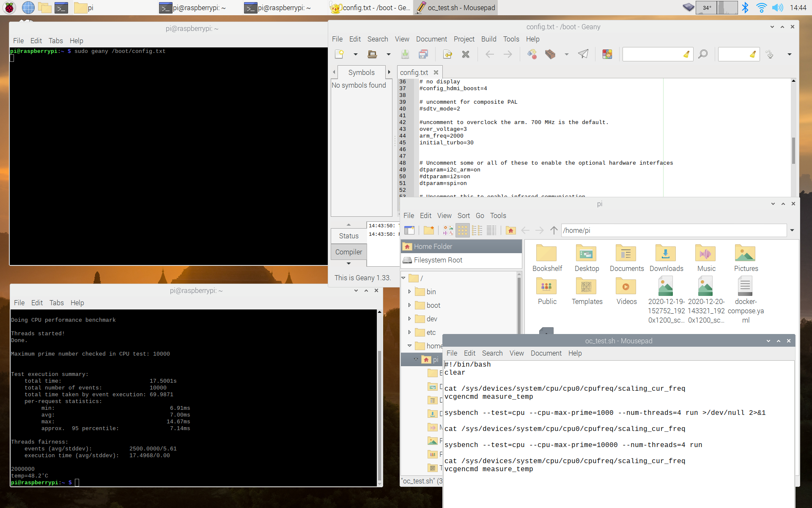
Task: Click the Geany color chooser icon
Action: [607, 54]
